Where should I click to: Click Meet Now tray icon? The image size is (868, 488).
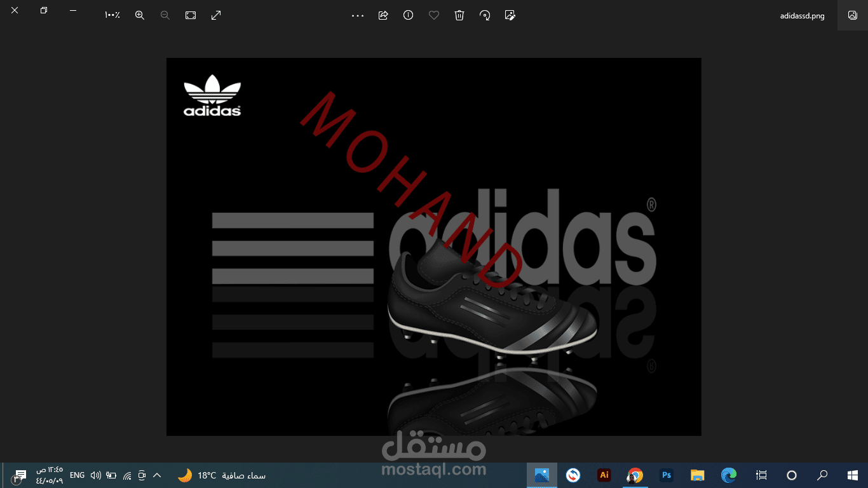pyautogui.click(x=142, y=475)
